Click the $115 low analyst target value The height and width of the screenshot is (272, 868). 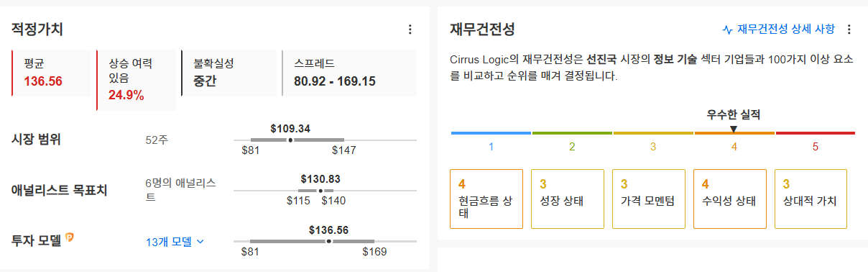(x=298, y=201)
